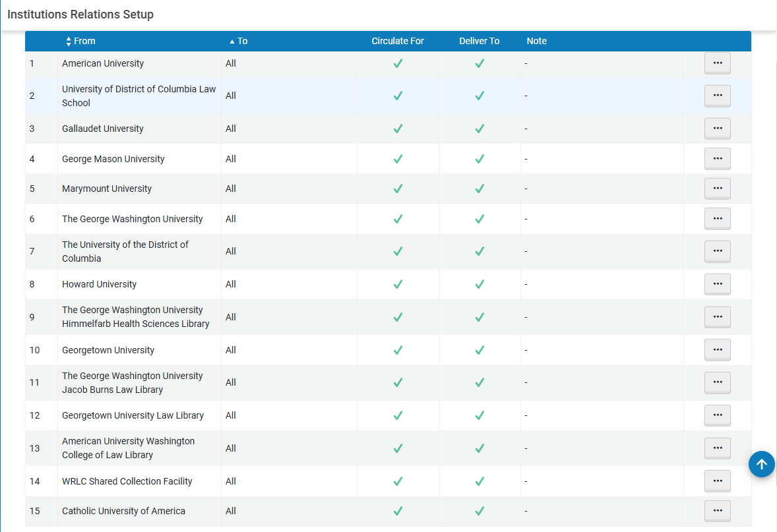Click Circulate For checkmark for Georgetown University Law Library

tap(398, 415)
